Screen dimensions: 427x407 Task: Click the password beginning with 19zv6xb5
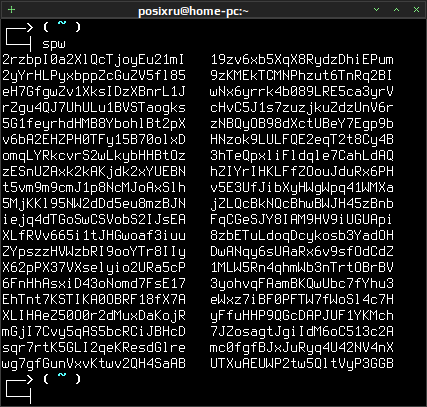pyautogui.click(x=302, y=60)
